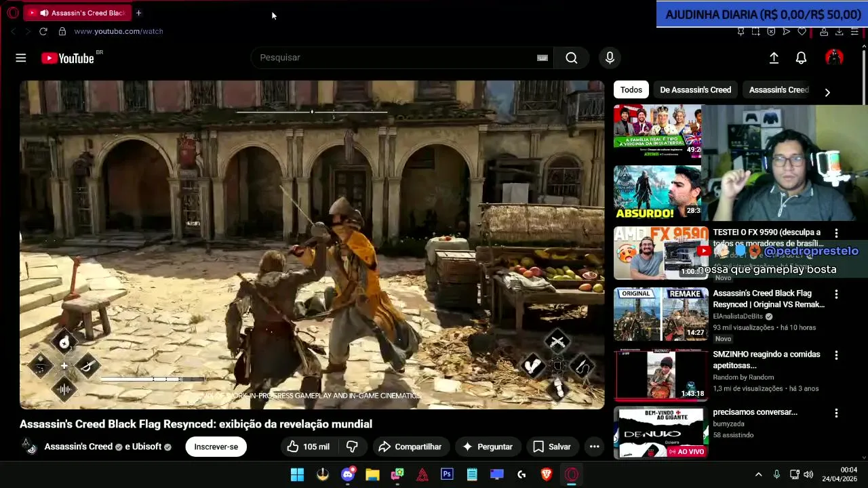Open options for the TESTEI O FX 9590 video

pos(836,233)
